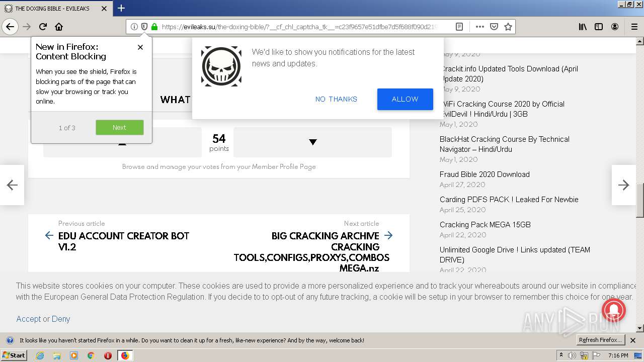The image size is (644, 362).
Task: Click the volume icon in system tray
Action: coord(572,355)
